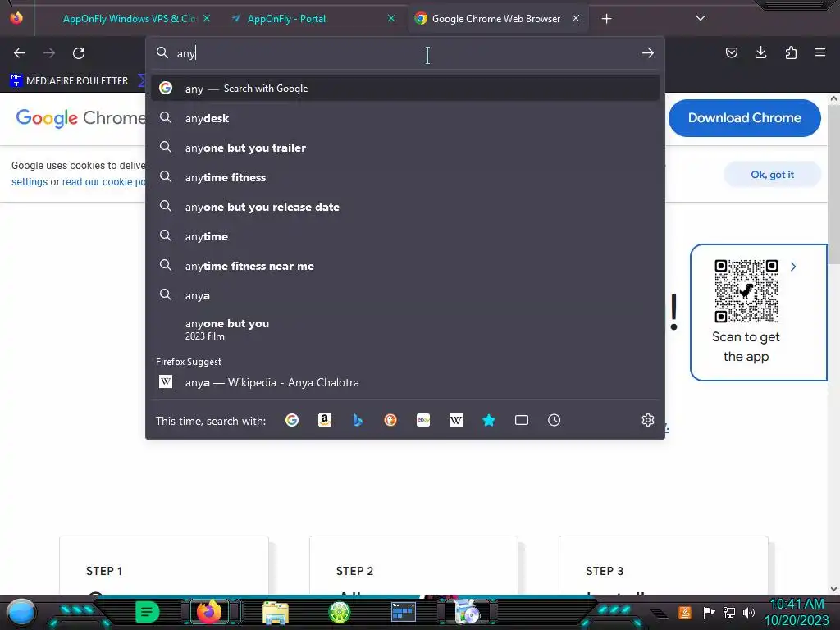Select 'anyone but you' 2023 film suggestion
840x630 pixels.
405,329
